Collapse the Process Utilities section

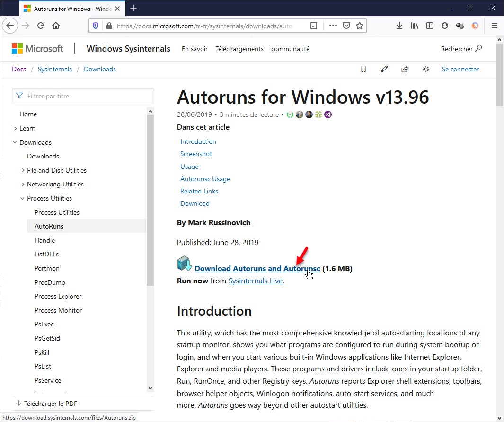click(x=23, y=198)
